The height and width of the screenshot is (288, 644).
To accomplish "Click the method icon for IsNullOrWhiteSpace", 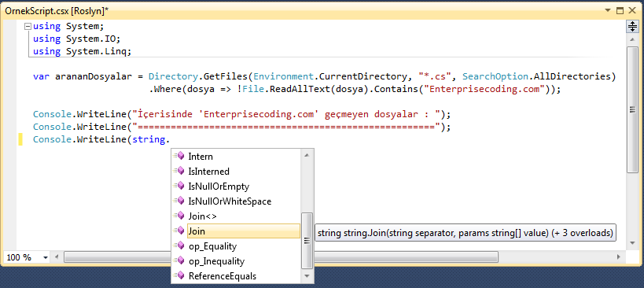I will (179, 201).
